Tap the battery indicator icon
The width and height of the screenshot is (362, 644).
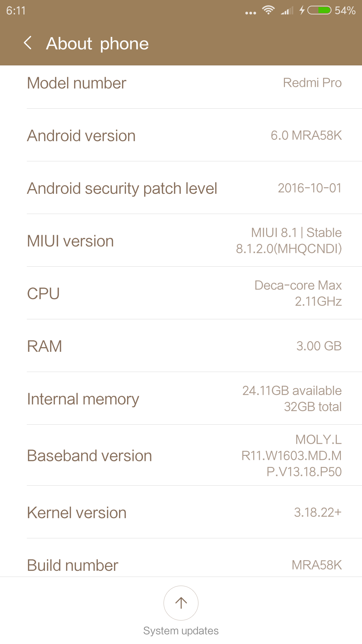click(319, 10)
